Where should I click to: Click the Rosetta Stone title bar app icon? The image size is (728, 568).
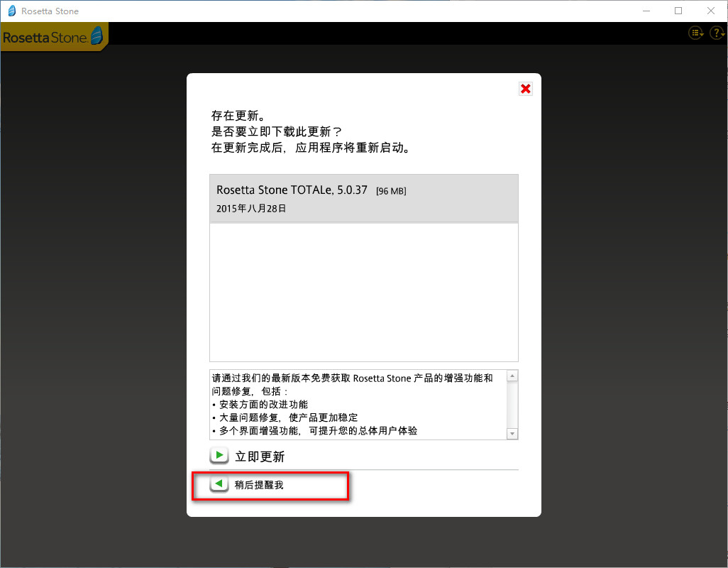click(x=11, y=11)
